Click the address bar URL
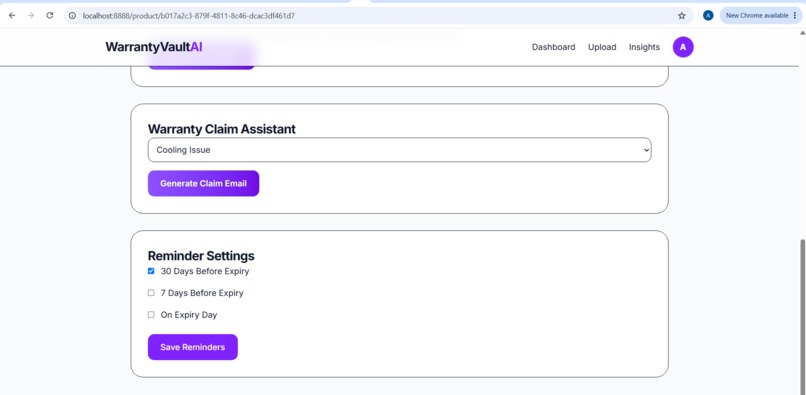 189,16
